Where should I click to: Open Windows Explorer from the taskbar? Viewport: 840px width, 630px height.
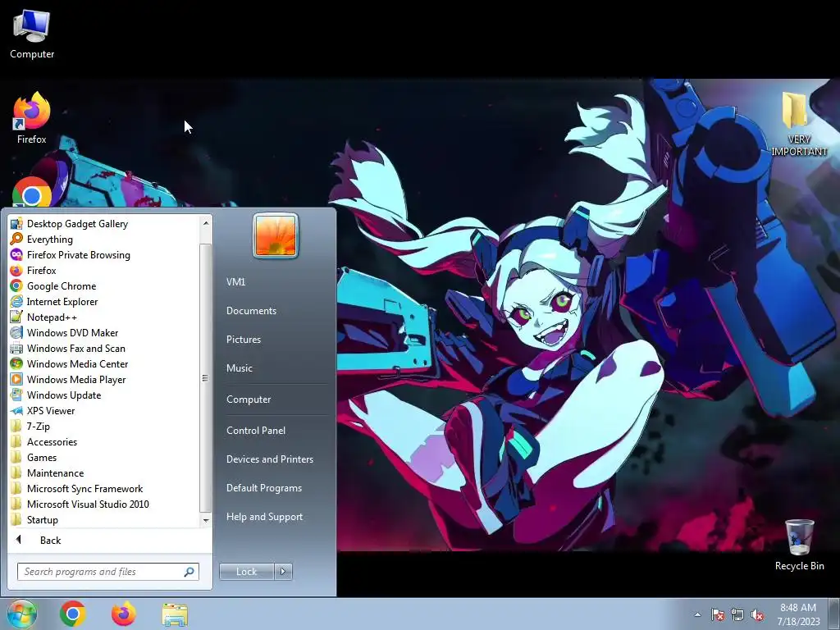[175, 614]
